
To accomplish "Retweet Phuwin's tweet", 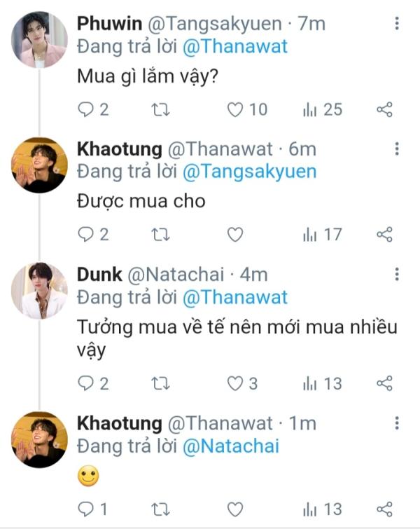I will coord(161,109).
